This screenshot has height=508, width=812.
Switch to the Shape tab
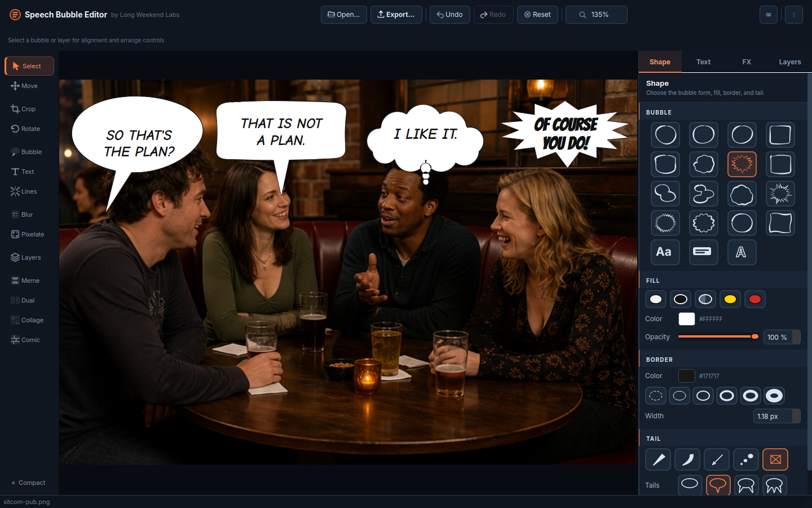[660, 62]
